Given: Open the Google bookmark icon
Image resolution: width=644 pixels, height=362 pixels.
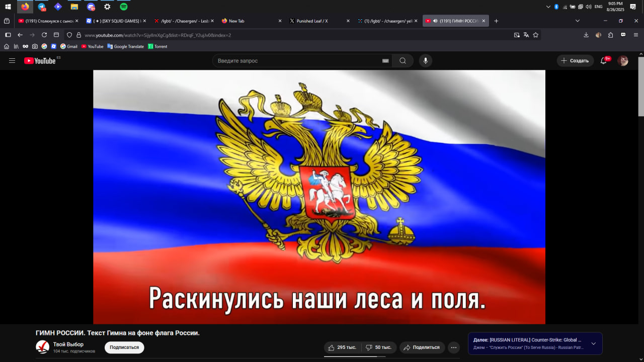Looking at the screenshot, I should [x=44, y=46].
